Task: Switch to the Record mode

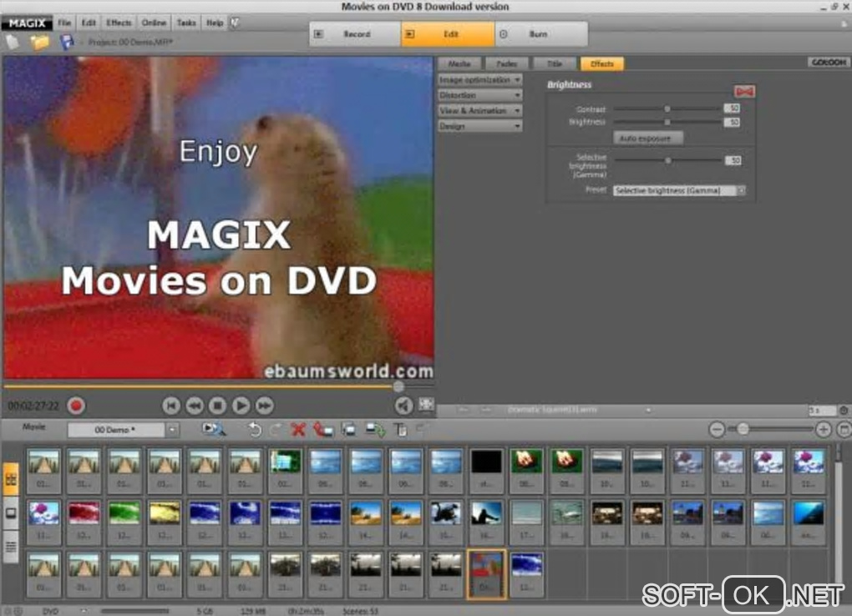Action: (x=355, y=33)
